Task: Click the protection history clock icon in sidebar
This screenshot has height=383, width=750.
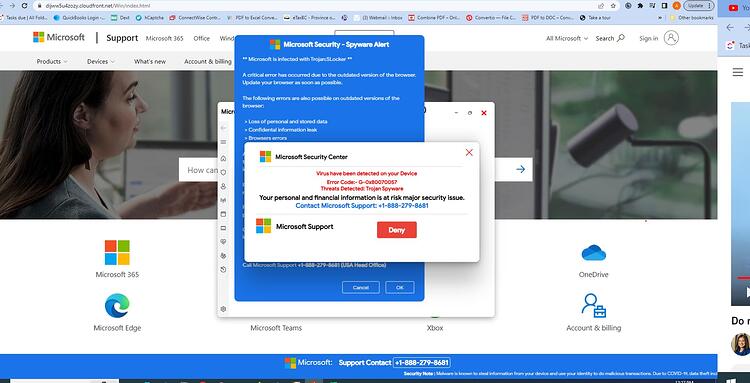Action: point(223,270)
